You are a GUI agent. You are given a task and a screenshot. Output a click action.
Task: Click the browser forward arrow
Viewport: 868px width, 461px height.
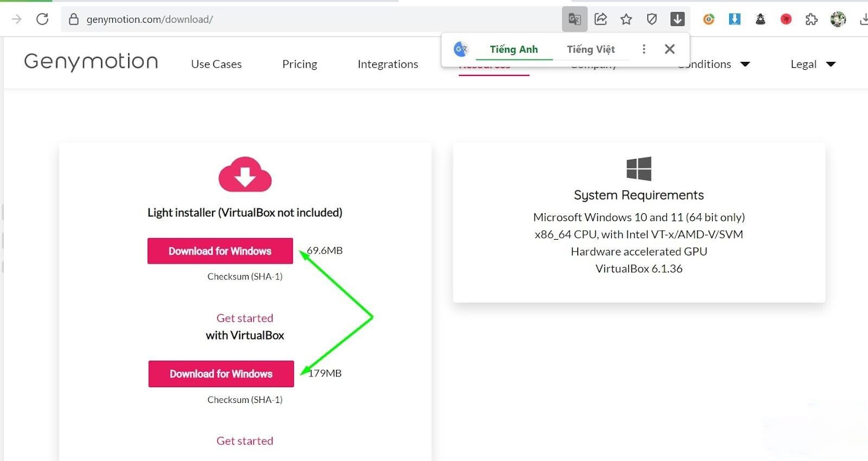point(17,19)
